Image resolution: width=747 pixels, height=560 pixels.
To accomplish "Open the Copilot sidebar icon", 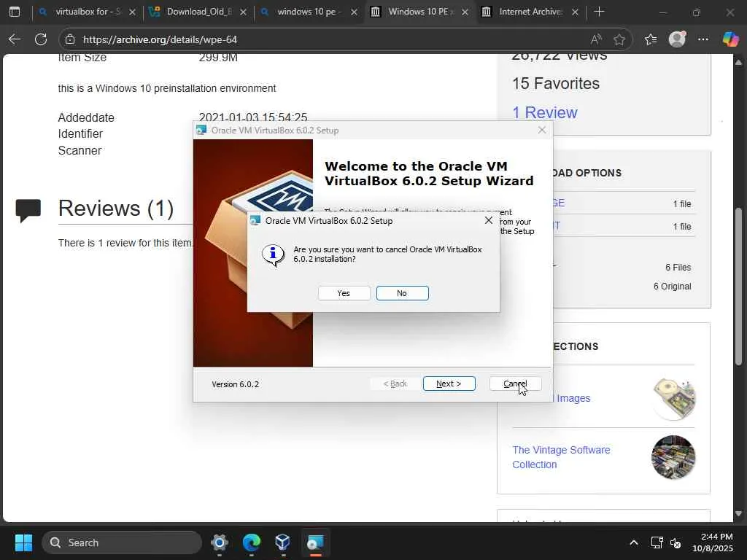I will pyautogui.click(x=730, y=39).
